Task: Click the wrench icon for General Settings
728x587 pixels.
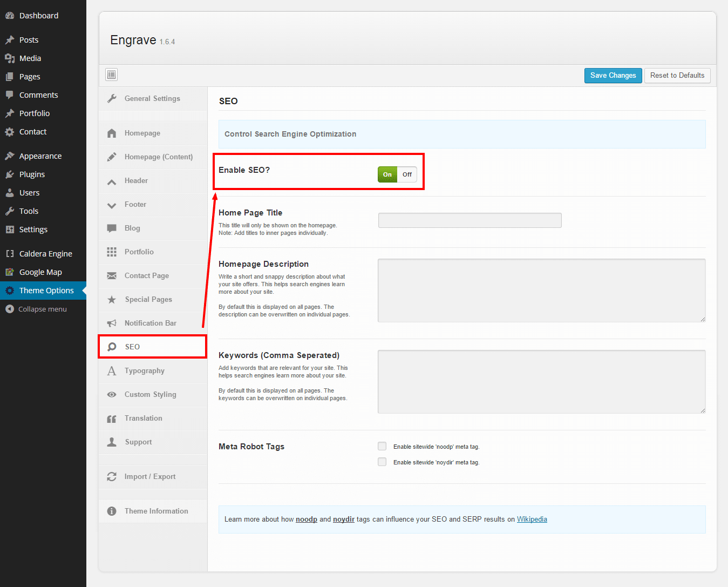Action: (112, 98)
